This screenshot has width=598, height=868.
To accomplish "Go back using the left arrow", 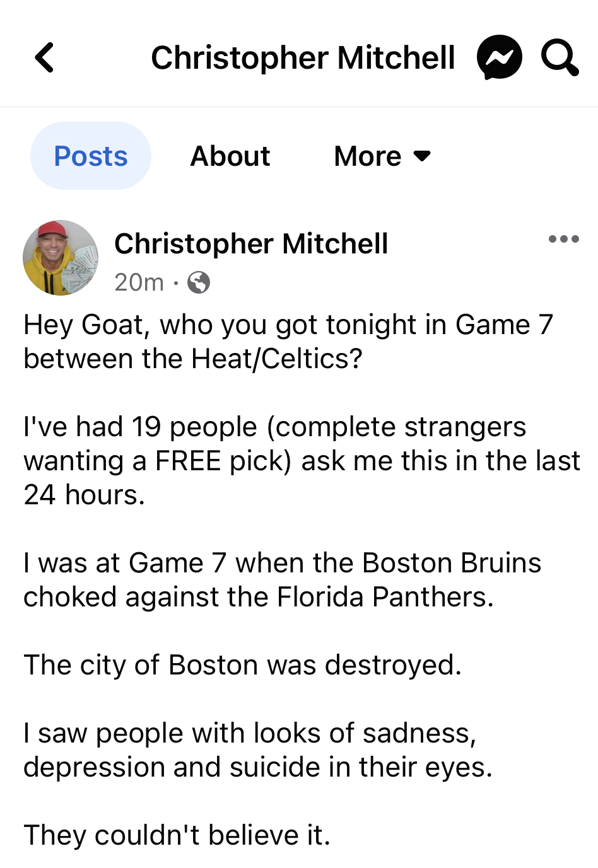I will pyautogui.click(x=44, y=58).
